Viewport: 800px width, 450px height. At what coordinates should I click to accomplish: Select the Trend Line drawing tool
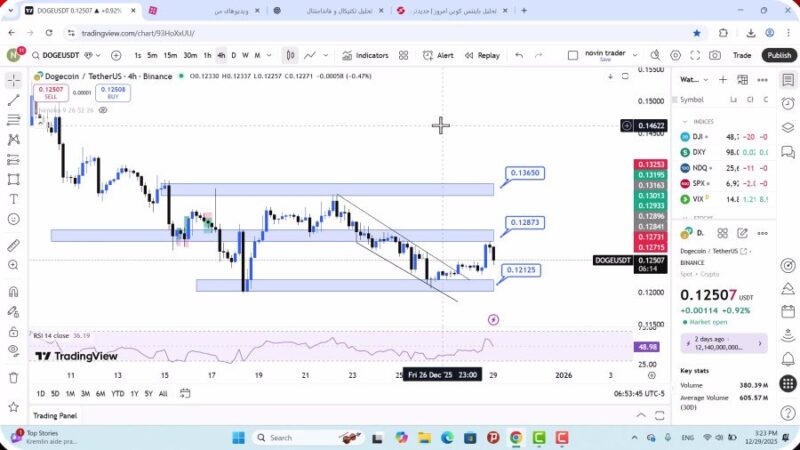click(x=14, y=100)
